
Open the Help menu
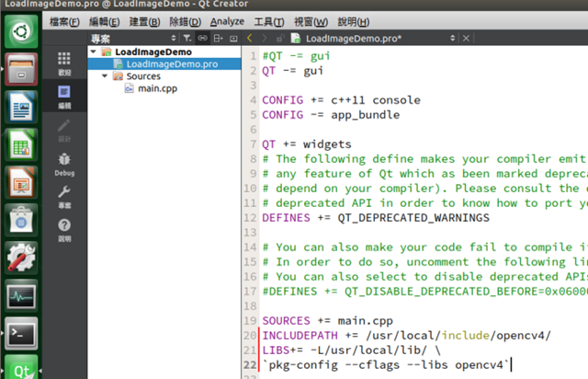[353, 22]
